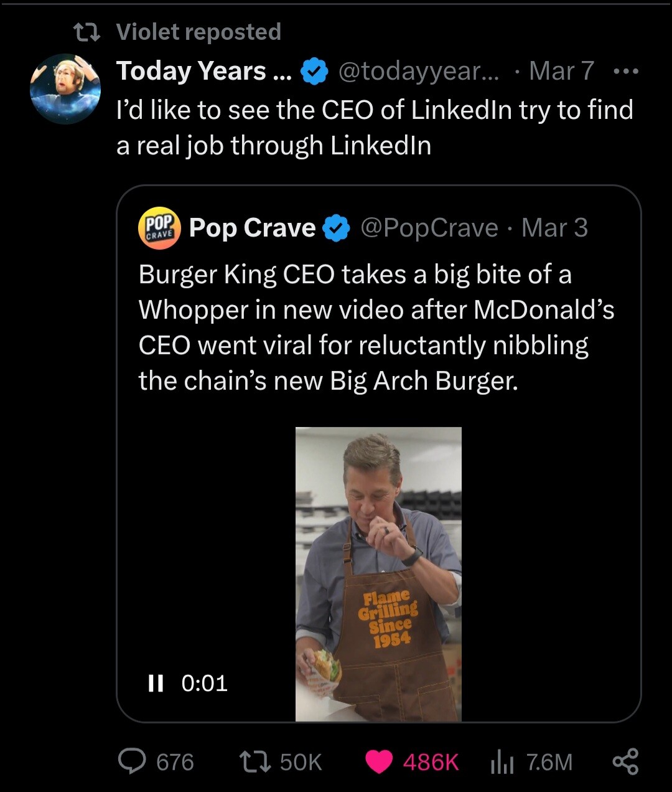Open the reply comment icon
The image size is (672, 792).
(132, 761)
